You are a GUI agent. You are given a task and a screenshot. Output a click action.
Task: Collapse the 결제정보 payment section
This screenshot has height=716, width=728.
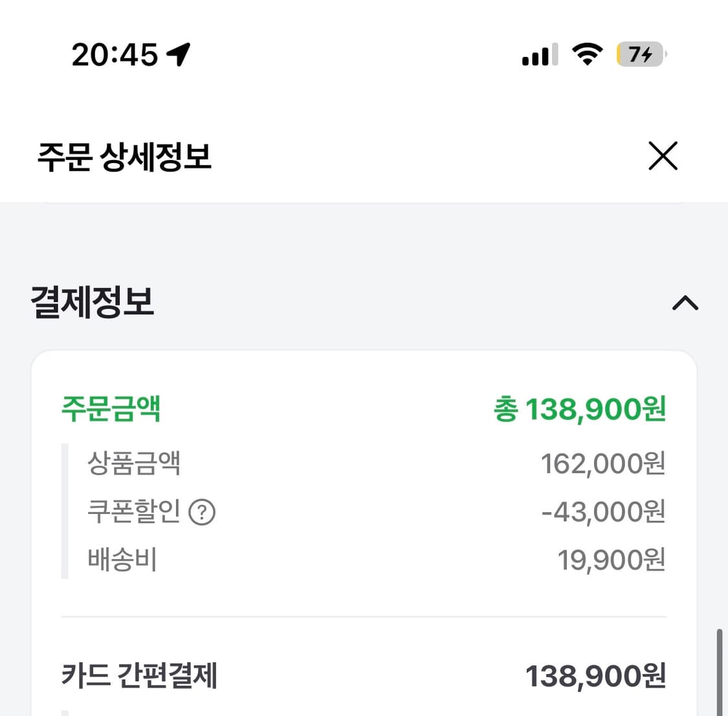(683, 304)
